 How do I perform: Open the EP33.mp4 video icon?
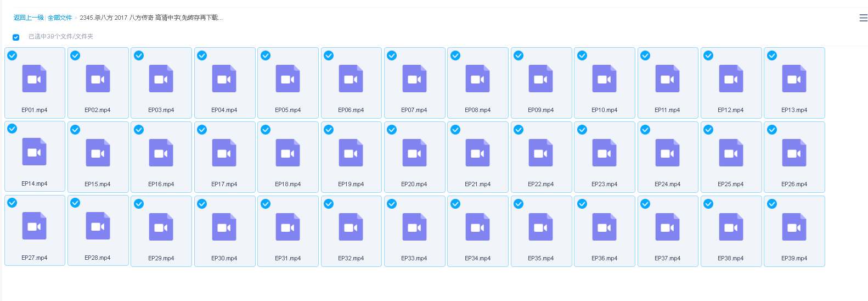pos(414,227)
